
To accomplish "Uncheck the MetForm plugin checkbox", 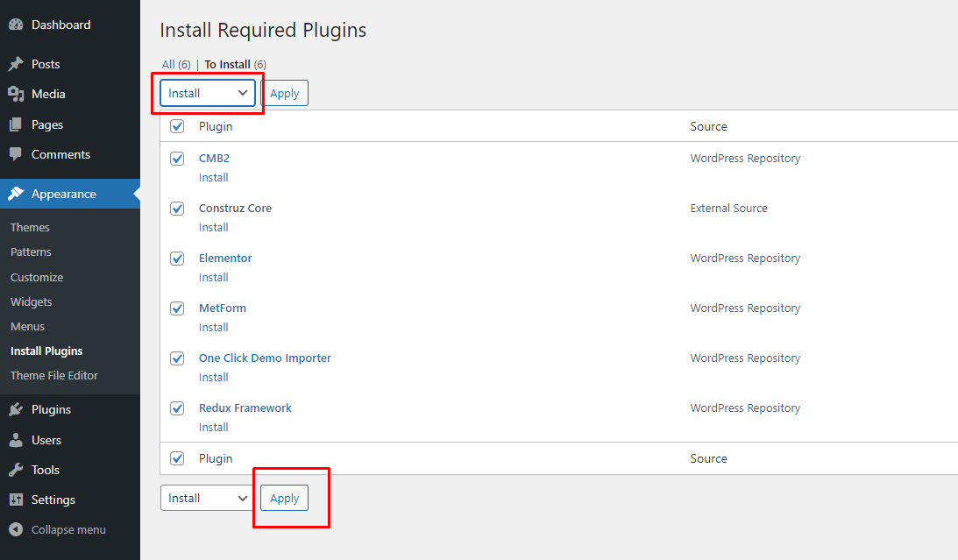I will click(x=177, y=308).
